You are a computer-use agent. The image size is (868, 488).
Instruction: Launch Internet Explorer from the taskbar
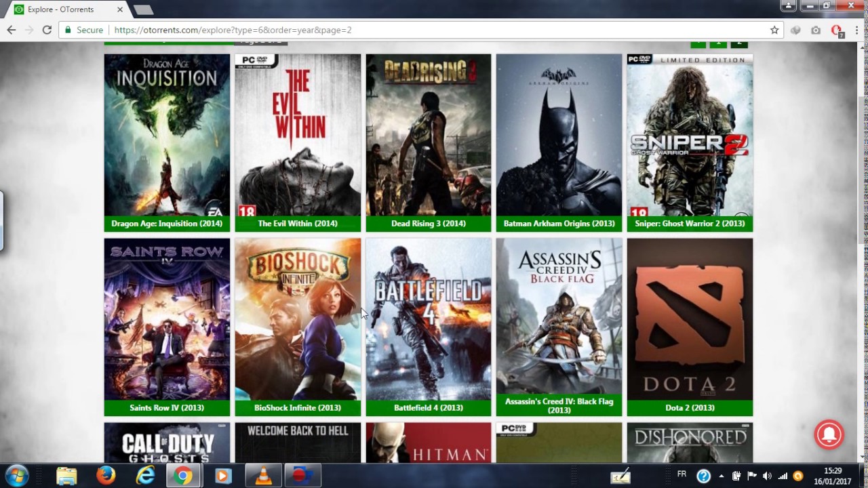click(145, 476)
